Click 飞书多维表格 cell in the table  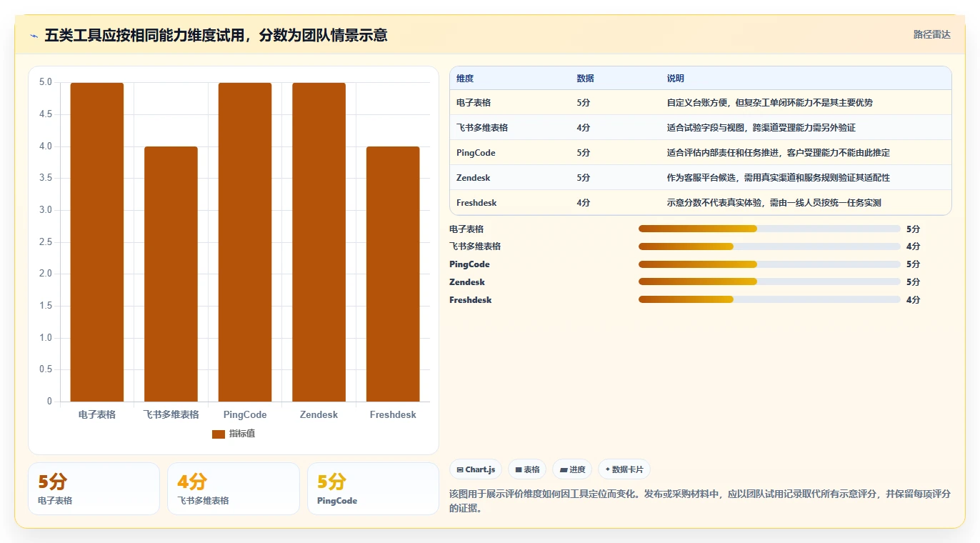(482, 128)
